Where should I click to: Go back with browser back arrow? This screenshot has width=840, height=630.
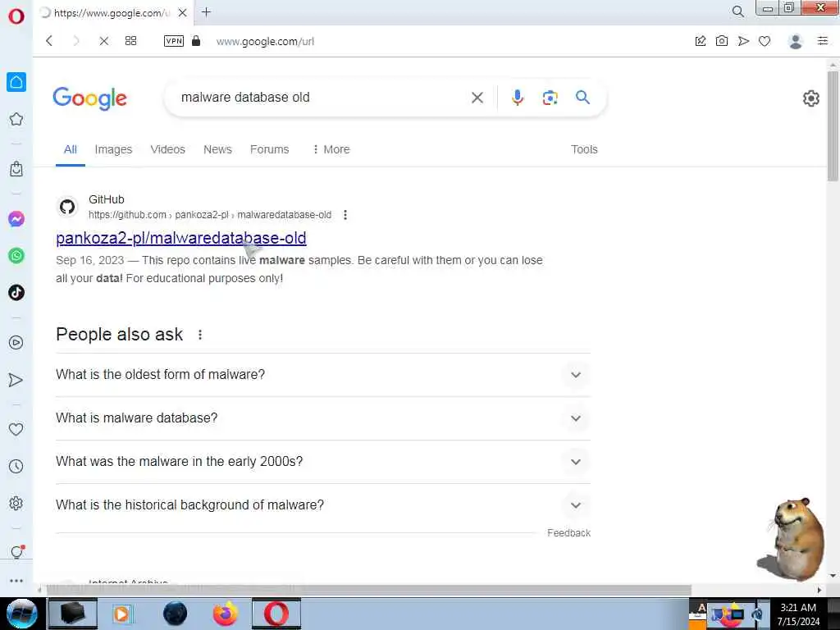pos(49,41)
